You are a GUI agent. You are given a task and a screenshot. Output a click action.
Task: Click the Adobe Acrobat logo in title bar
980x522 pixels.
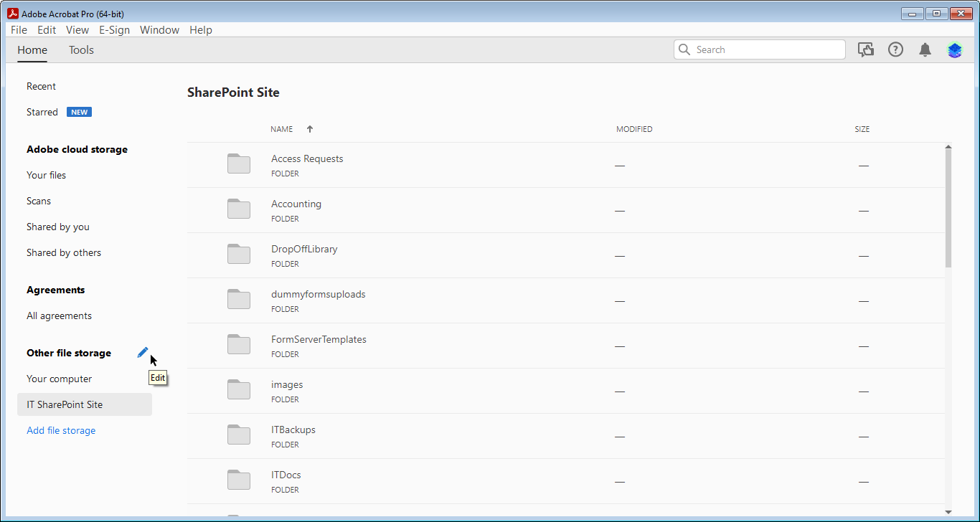click(x=12, y=14)
